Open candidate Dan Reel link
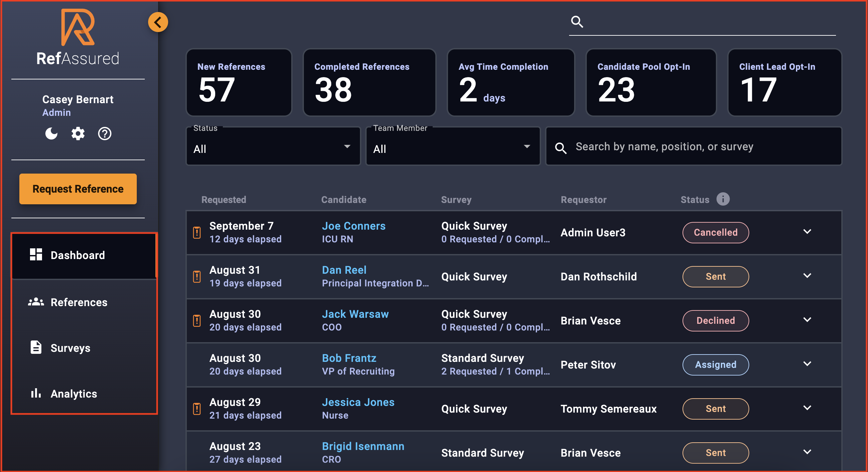Viewport: 868px width, 472px height. click(x=344, y=270)
